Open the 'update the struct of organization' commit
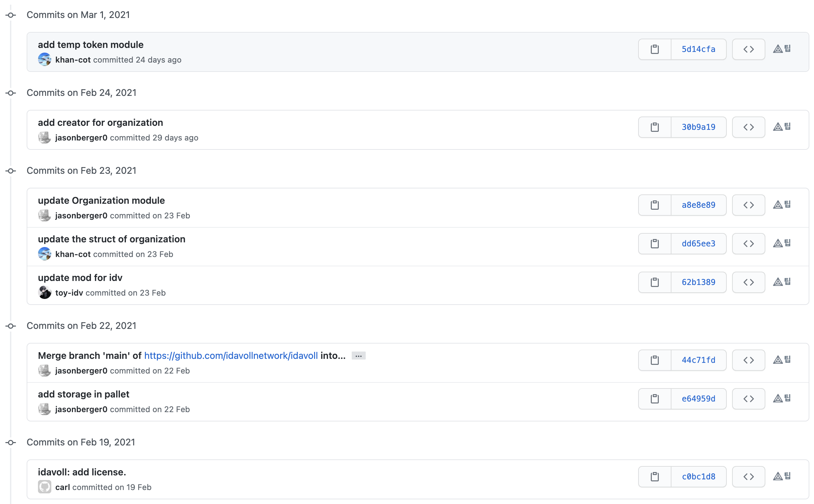The width and height of the screenshot is (814, 504). pyautogui.click(x=111, y=239)
